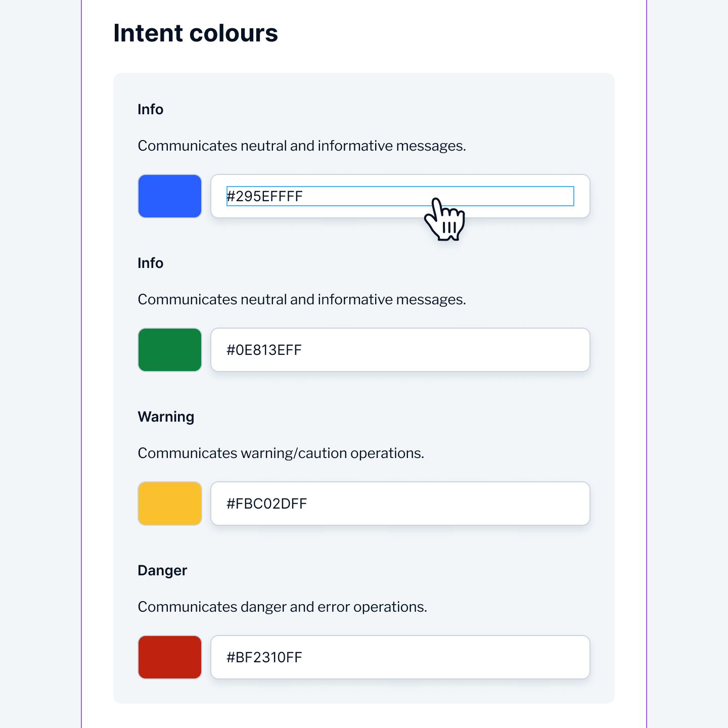Screen dimensions: 728x728
Task: Select the green Info color swatch
Action: click(x=169, y=350)
